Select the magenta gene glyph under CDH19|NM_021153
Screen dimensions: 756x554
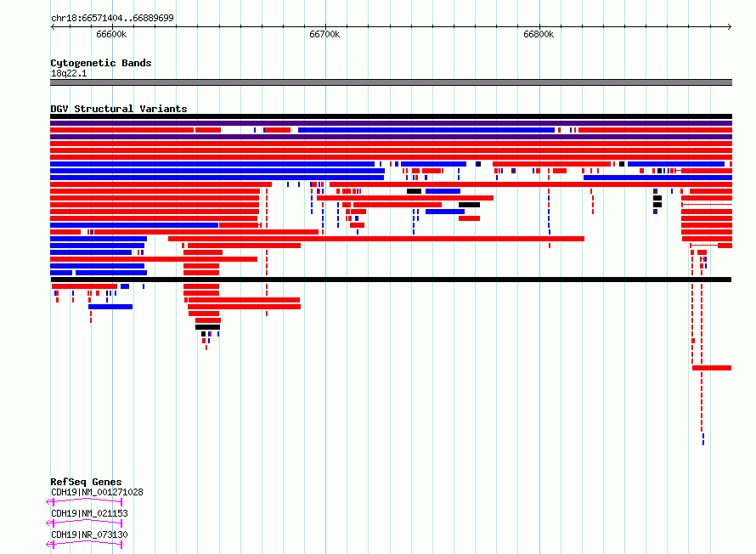pos(84,523)
